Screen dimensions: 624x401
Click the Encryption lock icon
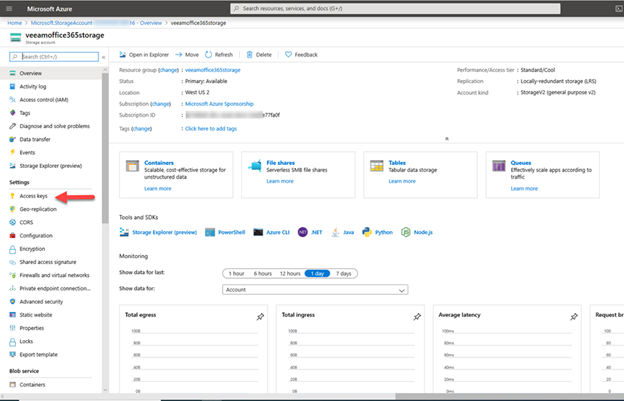[x=12, y=249]
